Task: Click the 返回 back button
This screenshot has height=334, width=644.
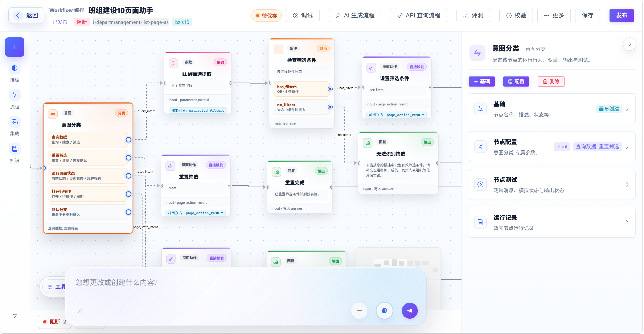Action: coord(26,16)
